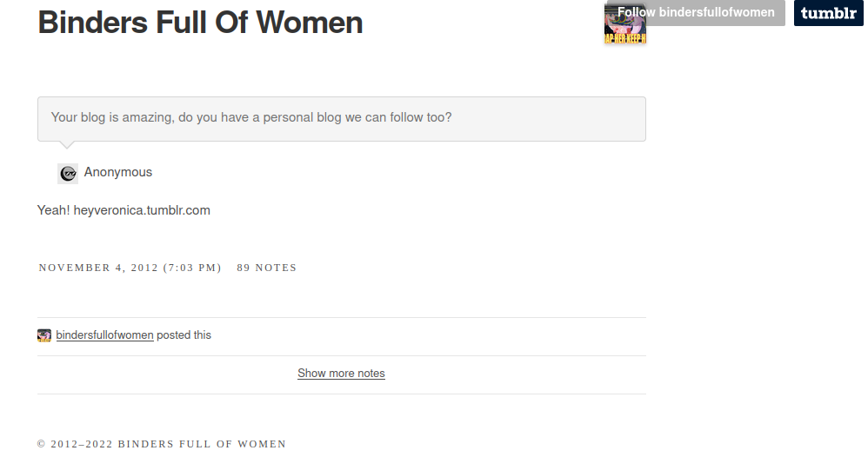This screenshot has width=868, height=457.
Task: Expand notes with Show more notes
Action: (x=341, y=374)
